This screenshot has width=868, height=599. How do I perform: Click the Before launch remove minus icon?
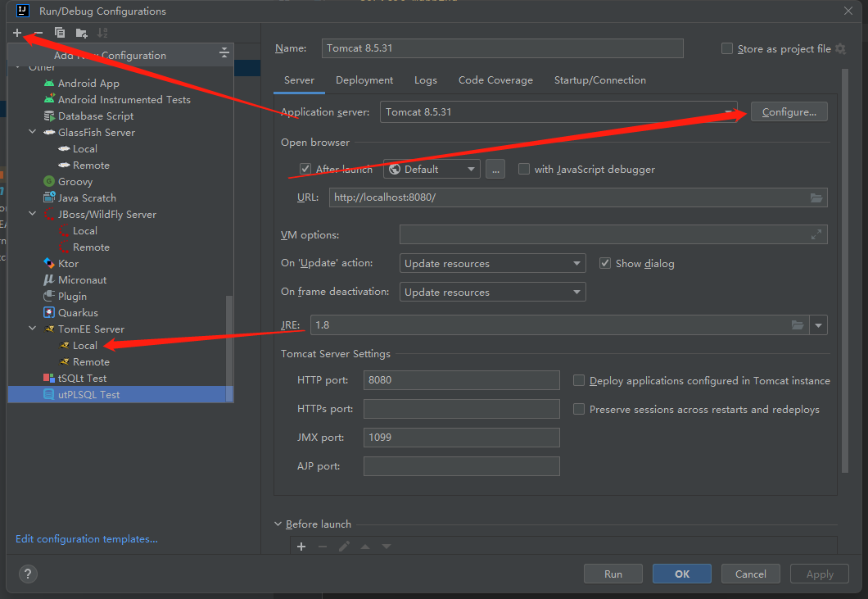pos(322,547)
